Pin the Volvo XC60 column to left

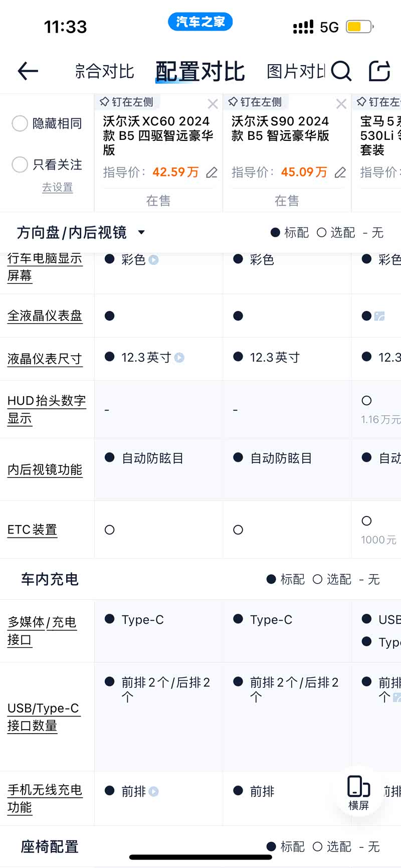(127, 102)
